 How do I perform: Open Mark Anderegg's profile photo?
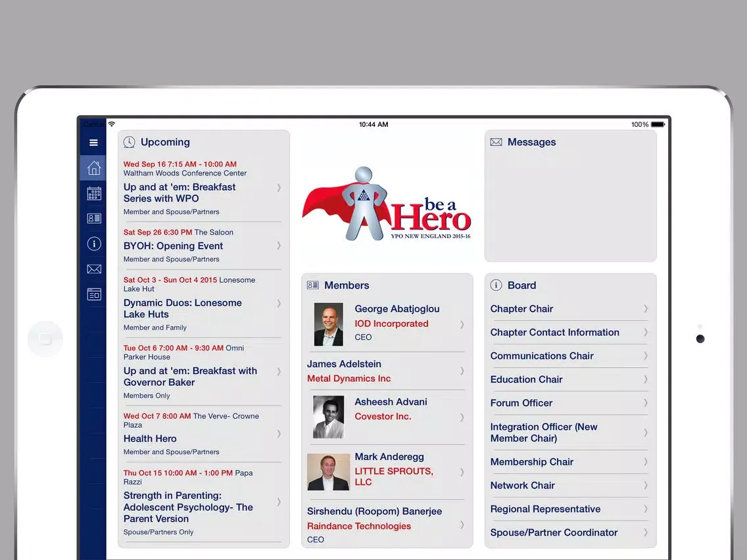point(328,472)
